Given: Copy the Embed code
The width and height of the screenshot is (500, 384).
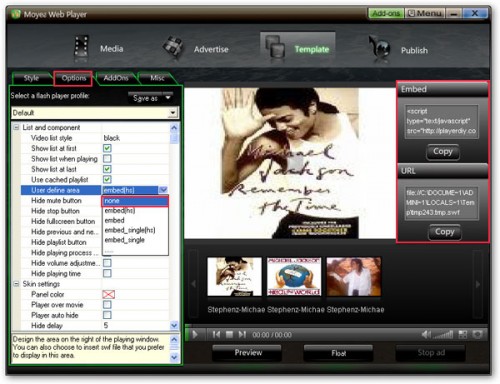Looking at the screenshot, I should (443, 152).
